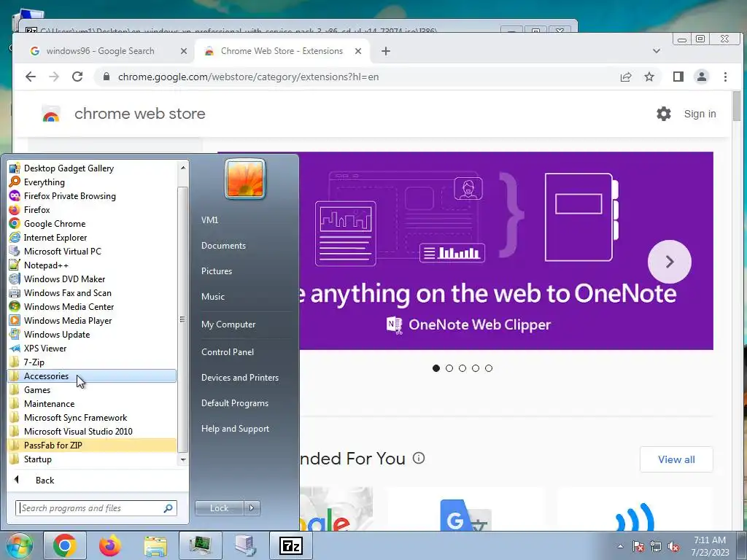Open Chrome three-dot menu

pos(725,77)
